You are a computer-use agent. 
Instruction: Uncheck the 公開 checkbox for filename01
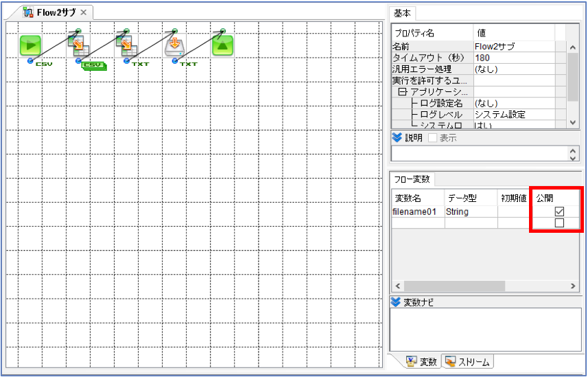(559, 212)
